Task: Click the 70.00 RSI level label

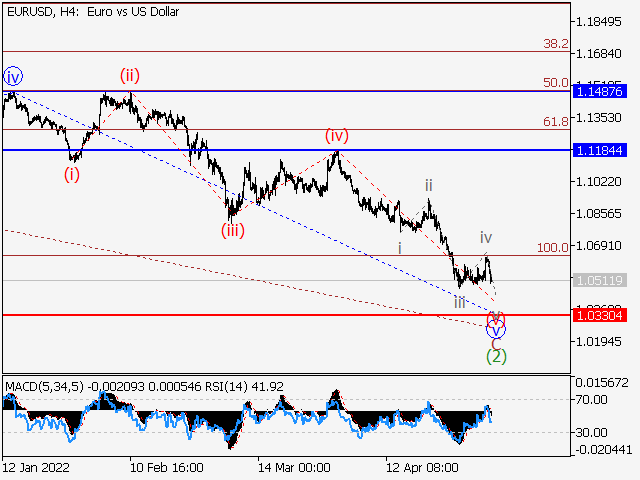Action: [591, 400]
